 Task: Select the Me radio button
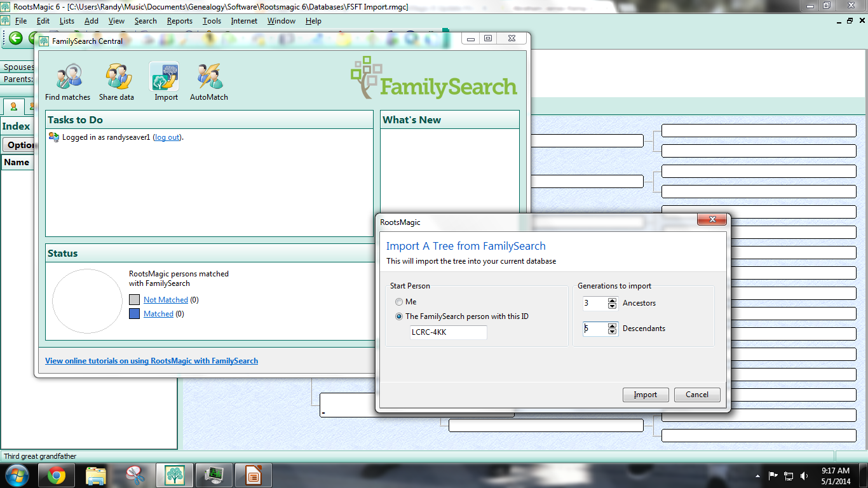point(399,302)
